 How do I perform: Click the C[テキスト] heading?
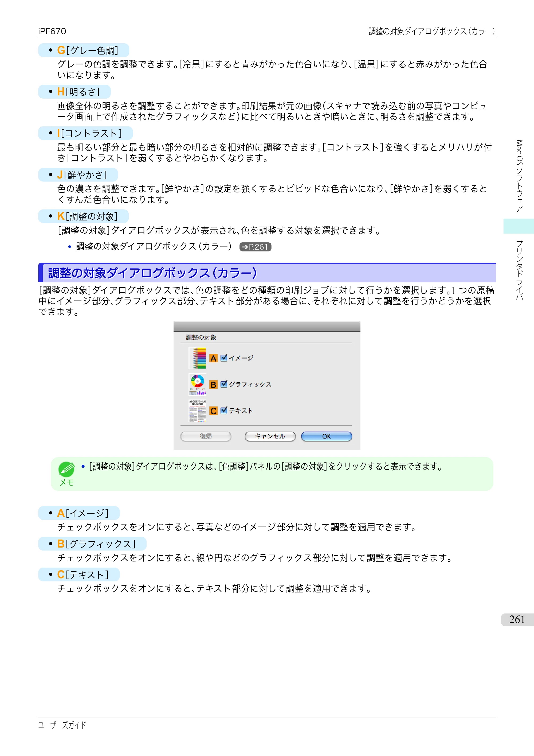pyautogui.click(x=79, y=575)
